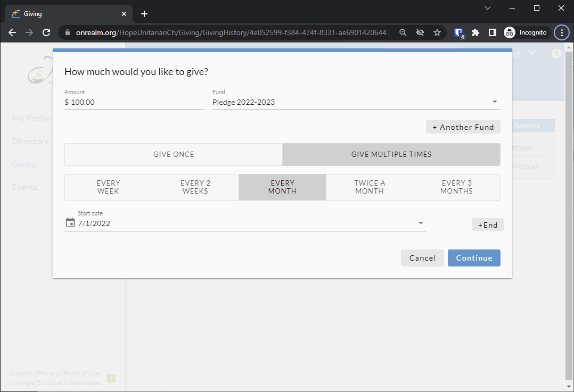Screen dimensions: 574x392
Task: Select the Give Once option
Action: click(x=174, y=154)
